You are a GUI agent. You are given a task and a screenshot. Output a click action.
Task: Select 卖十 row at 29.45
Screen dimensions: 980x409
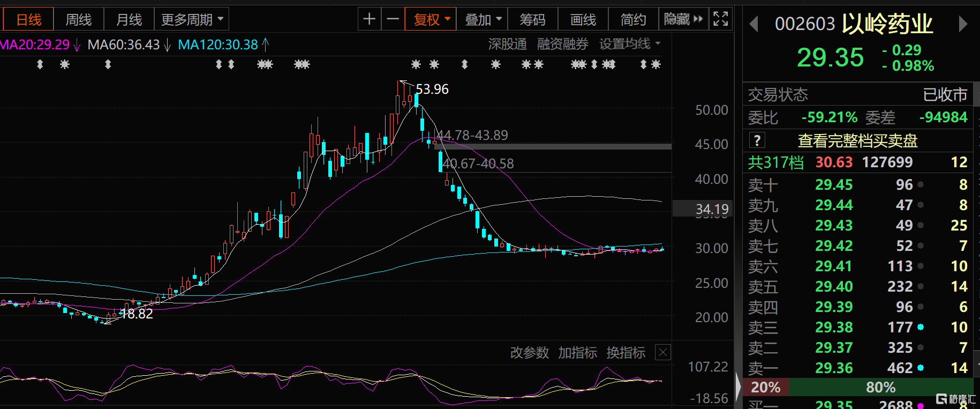point(857,184)
